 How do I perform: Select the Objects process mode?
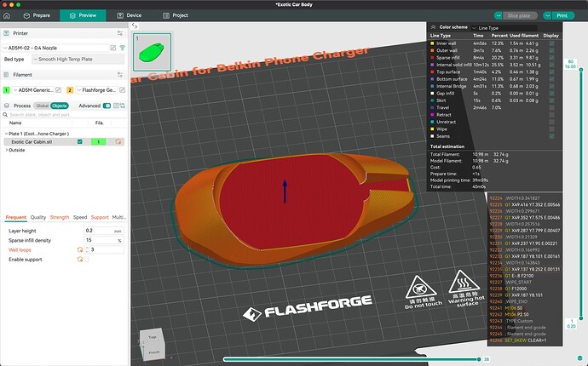(60, 106)
